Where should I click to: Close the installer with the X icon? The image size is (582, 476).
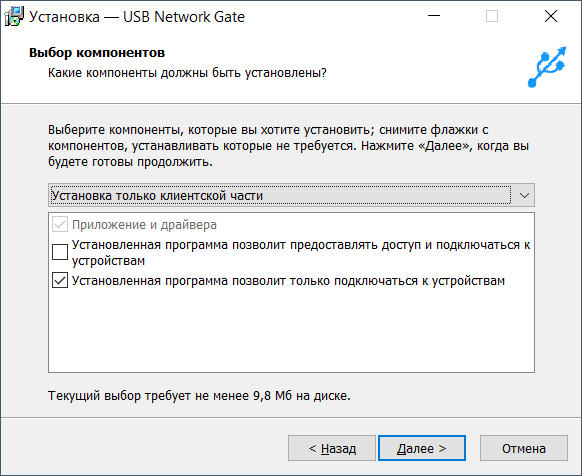click(x=551, y=16)
